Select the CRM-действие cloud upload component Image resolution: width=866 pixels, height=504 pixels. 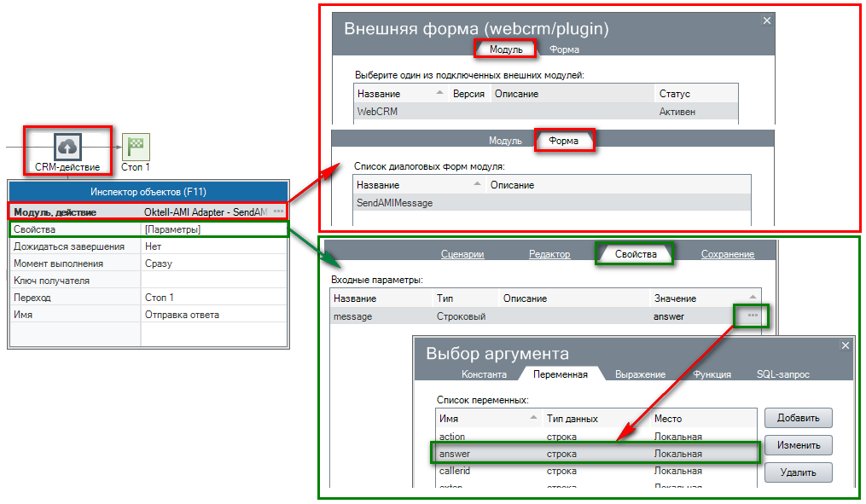[x=67, y=145]
